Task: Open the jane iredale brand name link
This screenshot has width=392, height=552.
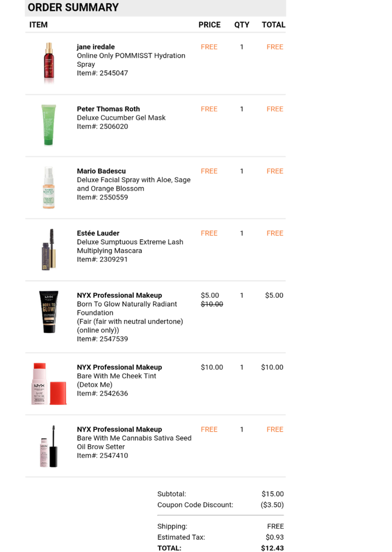Action: coord(96,47)
